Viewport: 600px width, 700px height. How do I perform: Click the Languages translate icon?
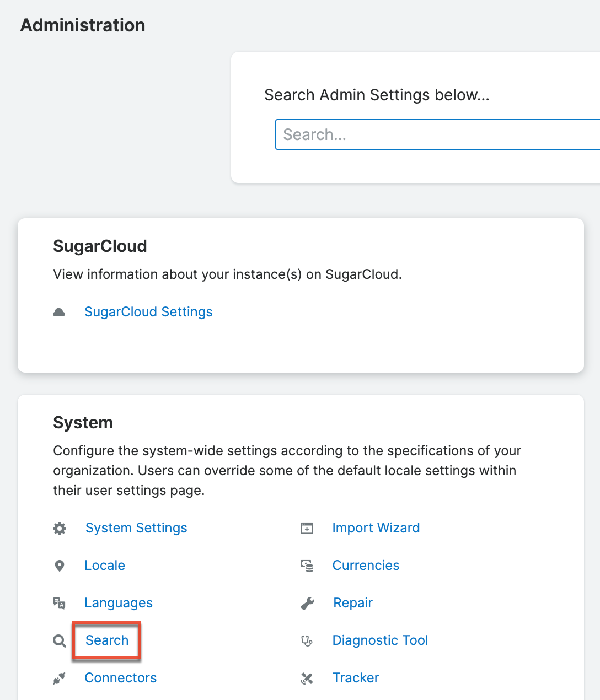59,603
